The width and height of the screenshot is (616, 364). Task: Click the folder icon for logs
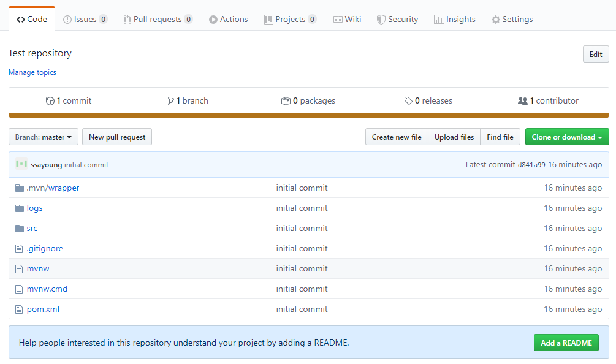click(20, 208)
